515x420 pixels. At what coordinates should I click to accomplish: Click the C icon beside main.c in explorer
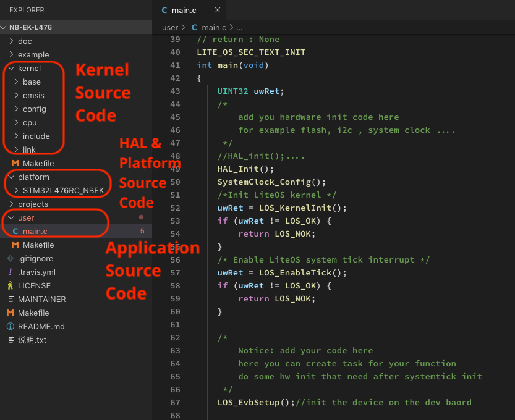click(x=15, y=232)
